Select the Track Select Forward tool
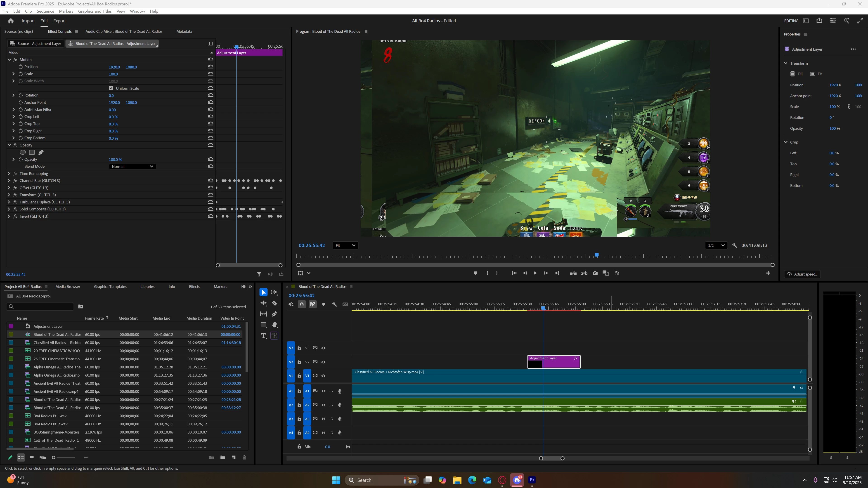Image resolution: width=868 pixels, height=488 pixels. tap(274, 292)
